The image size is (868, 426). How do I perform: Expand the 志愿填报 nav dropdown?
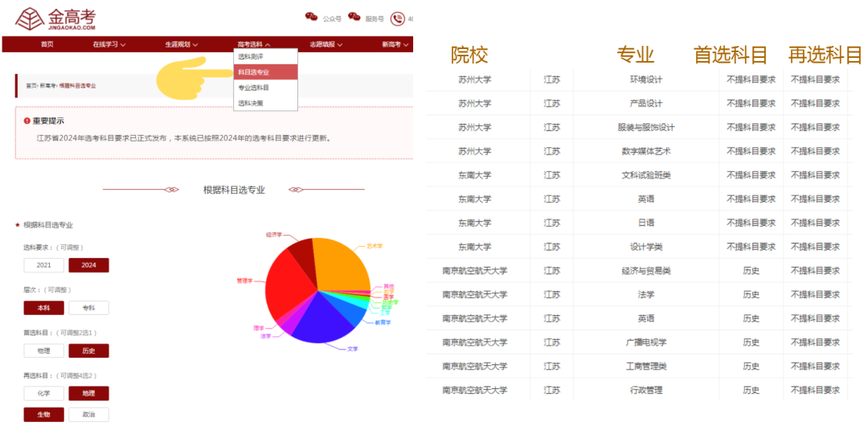325,44
